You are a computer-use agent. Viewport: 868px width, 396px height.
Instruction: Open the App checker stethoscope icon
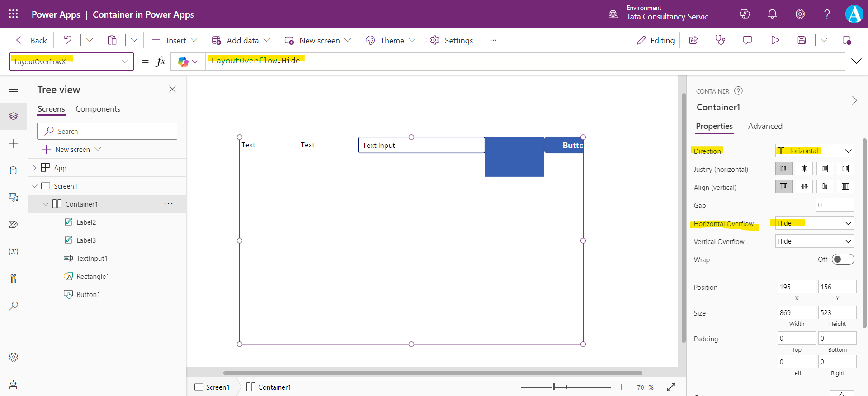[720, 40]
